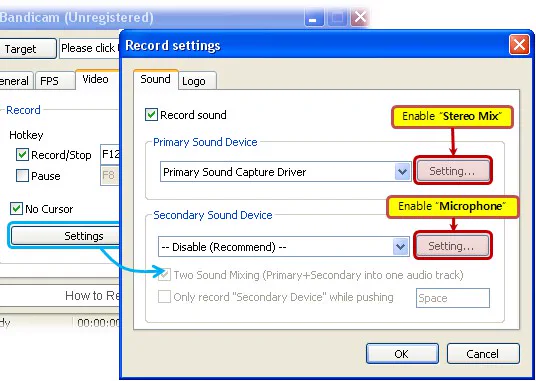Enable Only record Secondary Device while pushing
The image size is (536, 381).
[x=164, y=297]
